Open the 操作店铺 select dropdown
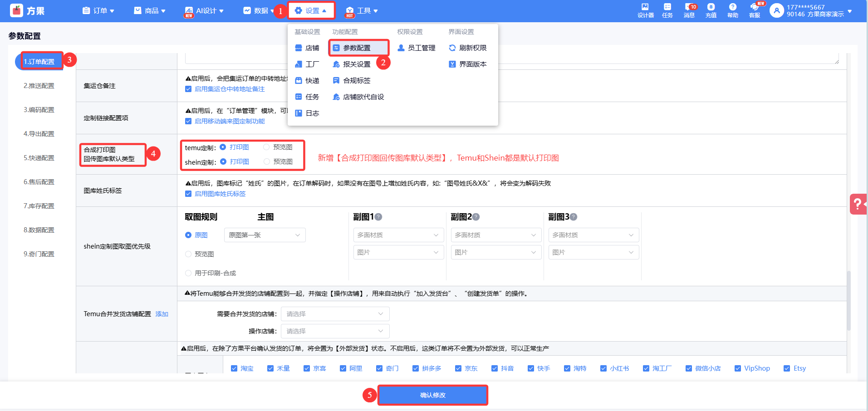Screen dimensions: 868x411 tap(335, 331)
